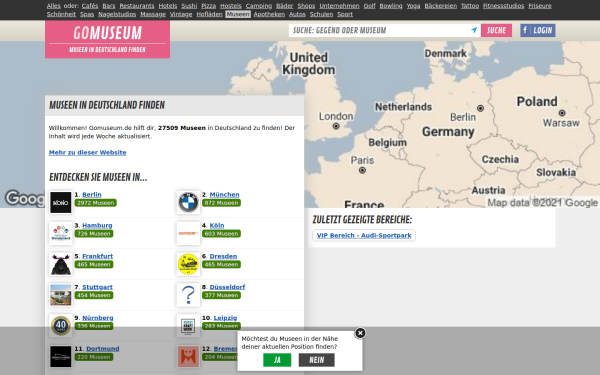Image resolution: width=600 pixels, height=375 pixels.
Task: Open the Mehr zu dieser Website link
Action: pos(88,152)
